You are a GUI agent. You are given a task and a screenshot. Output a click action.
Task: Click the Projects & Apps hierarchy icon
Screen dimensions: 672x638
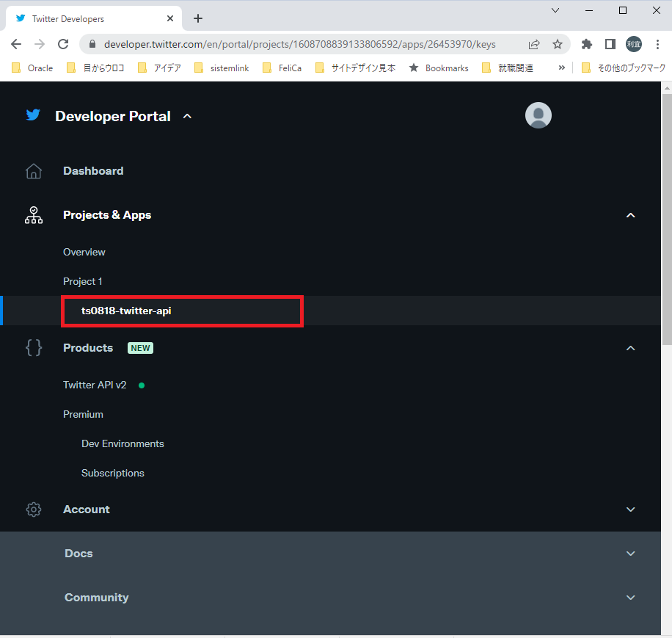[x=34, y=215]
